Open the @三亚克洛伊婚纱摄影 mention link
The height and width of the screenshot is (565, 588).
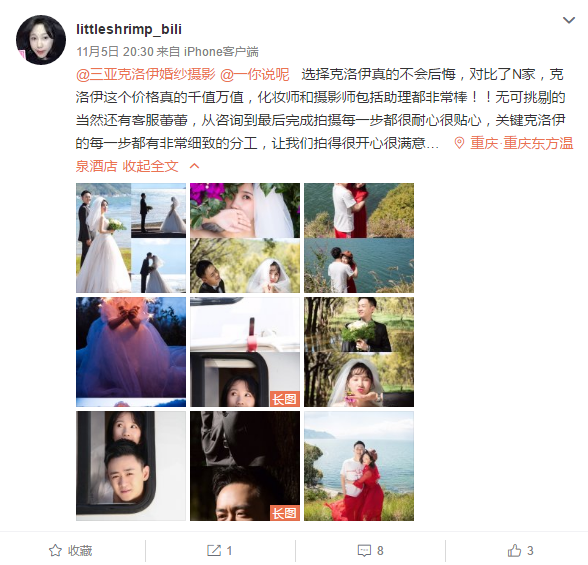146,74
